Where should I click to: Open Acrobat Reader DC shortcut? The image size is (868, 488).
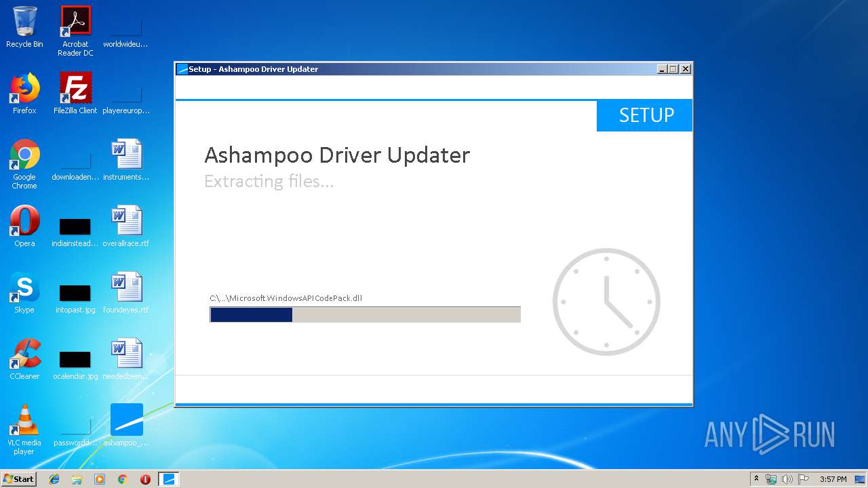(75, 31)
